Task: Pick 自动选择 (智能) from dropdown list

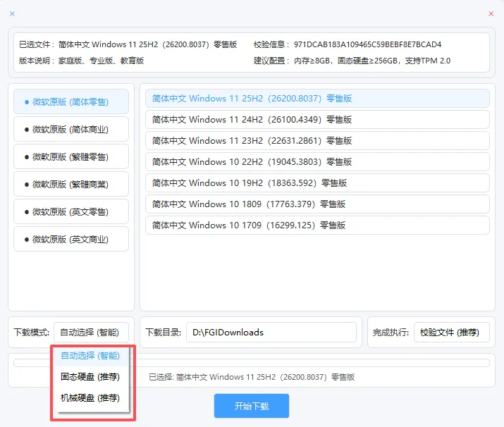Action: coord(92,356)
